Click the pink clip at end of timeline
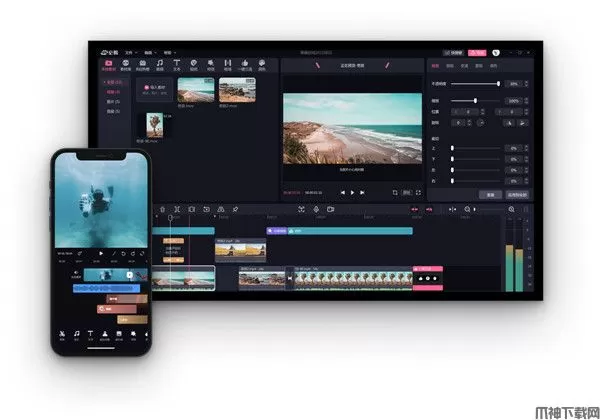This screenshot has width=600, height=420. click(x=427, y=277)
